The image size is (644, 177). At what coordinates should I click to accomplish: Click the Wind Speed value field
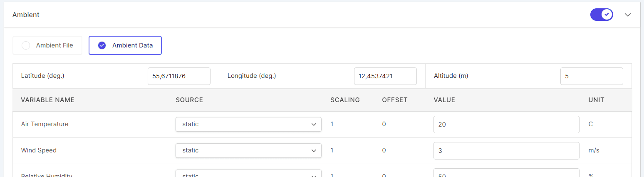coord(506,151)
